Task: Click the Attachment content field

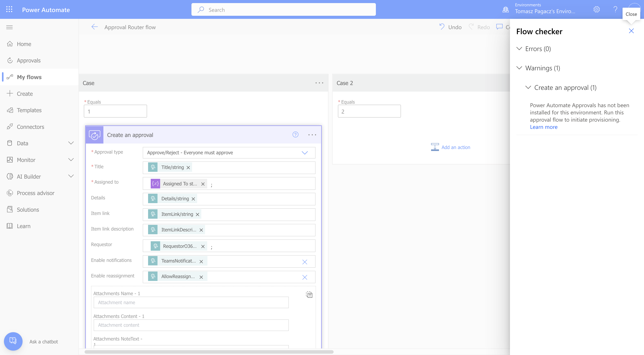Action: (x=191, y=325)
